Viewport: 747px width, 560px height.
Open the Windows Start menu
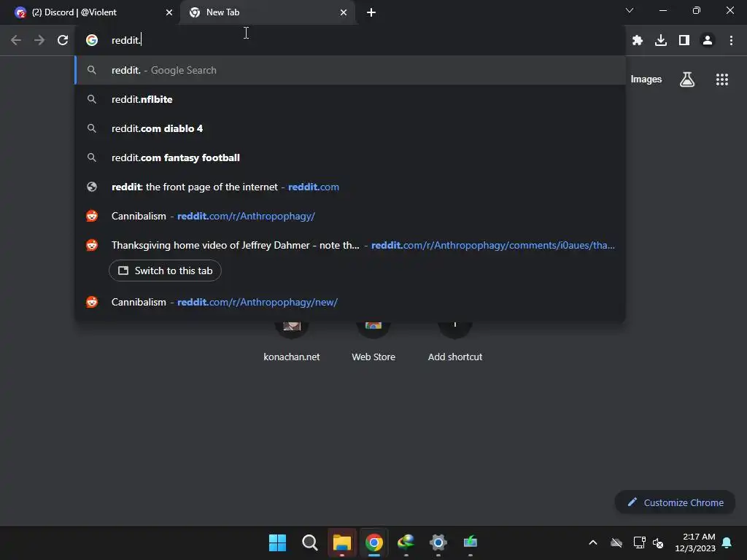point(277,542)
